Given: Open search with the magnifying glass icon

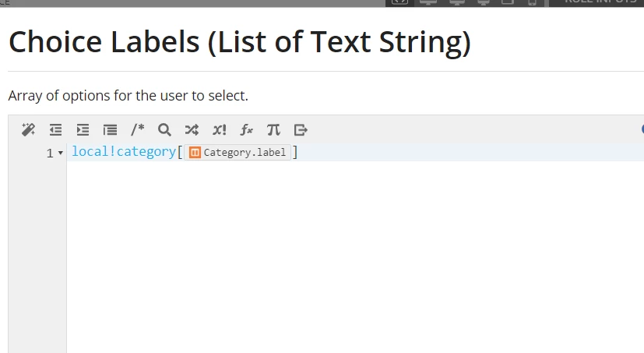Looking at the screenshot, I should pyautogui.click(x=164, y=130).
